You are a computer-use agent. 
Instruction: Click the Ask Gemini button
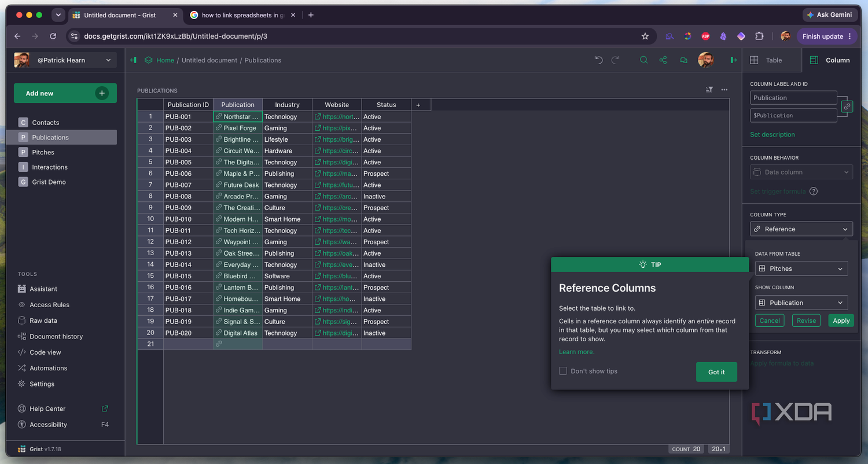click(830, 15)
